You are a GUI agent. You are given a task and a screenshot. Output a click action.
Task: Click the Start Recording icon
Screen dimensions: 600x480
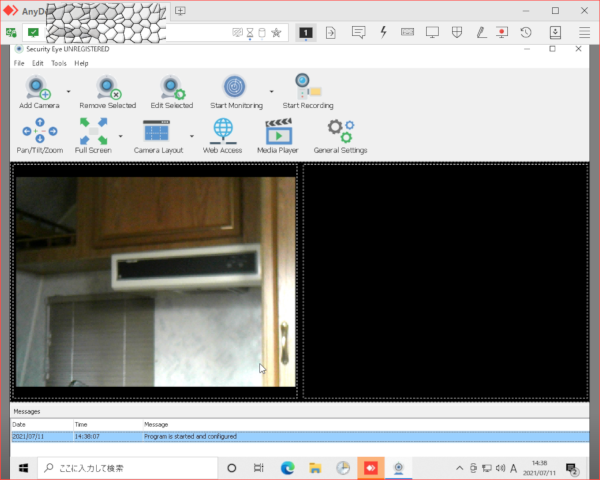coord(307,88)
